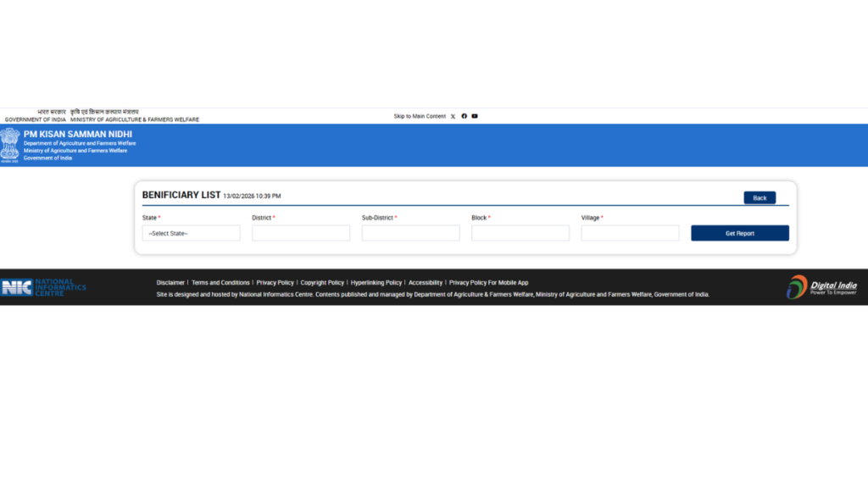This screenshot has width=868, height=488.
Task: Click the Village selection field
Action: [x=630, y=233]
